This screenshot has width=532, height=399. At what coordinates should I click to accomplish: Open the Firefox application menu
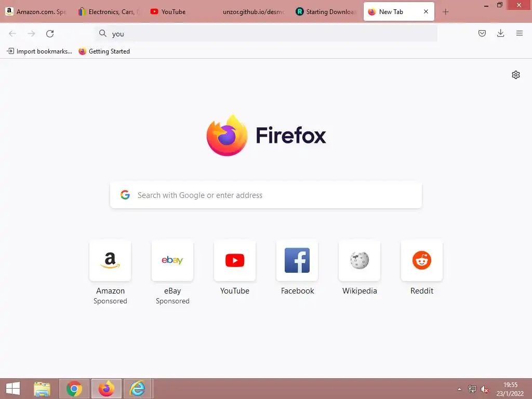pyautogui.click(x=519, y=33)
